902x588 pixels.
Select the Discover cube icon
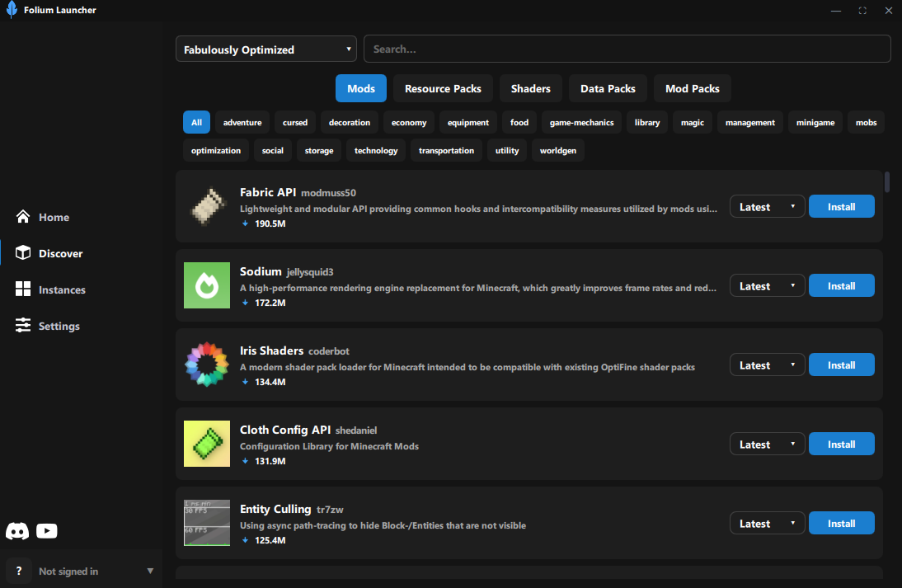coord(23,252)
